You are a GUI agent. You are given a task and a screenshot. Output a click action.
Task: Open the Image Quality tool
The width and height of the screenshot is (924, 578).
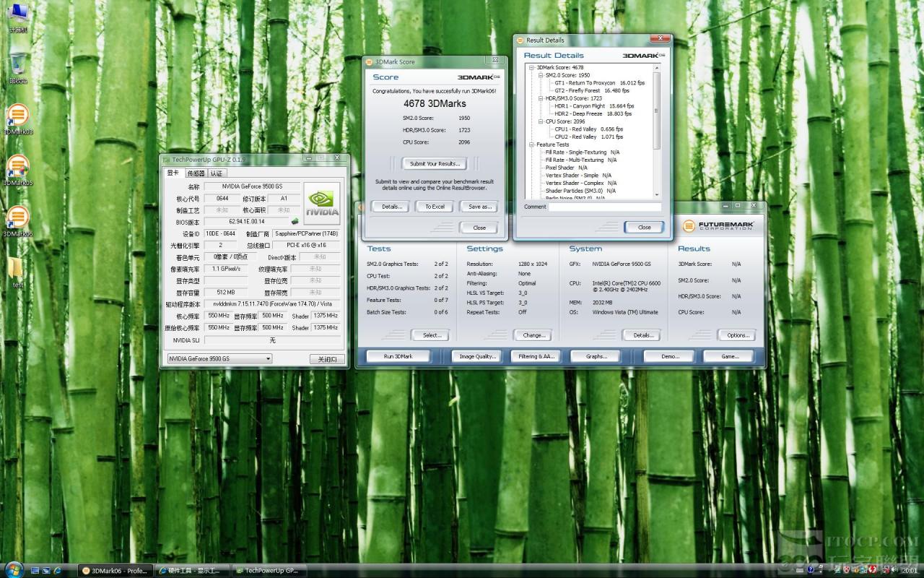pyautogui.click(x=477, y=356)
